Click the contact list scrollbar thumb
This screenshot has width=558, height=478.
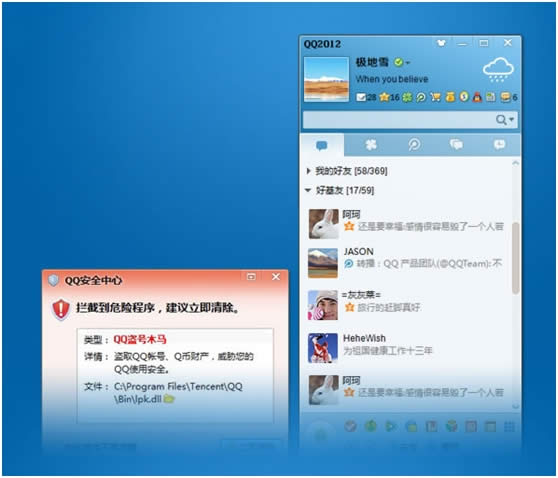pyautogui.click(x=515, y=258)
